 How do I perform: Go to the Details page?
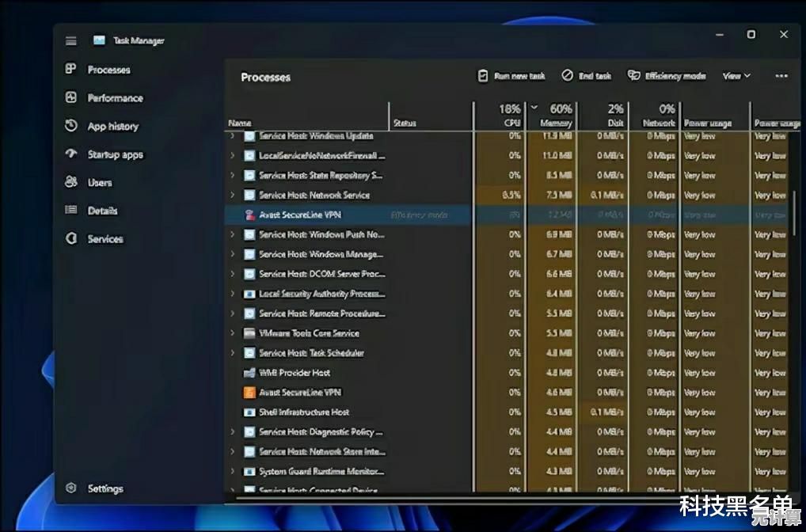[102, 211]
